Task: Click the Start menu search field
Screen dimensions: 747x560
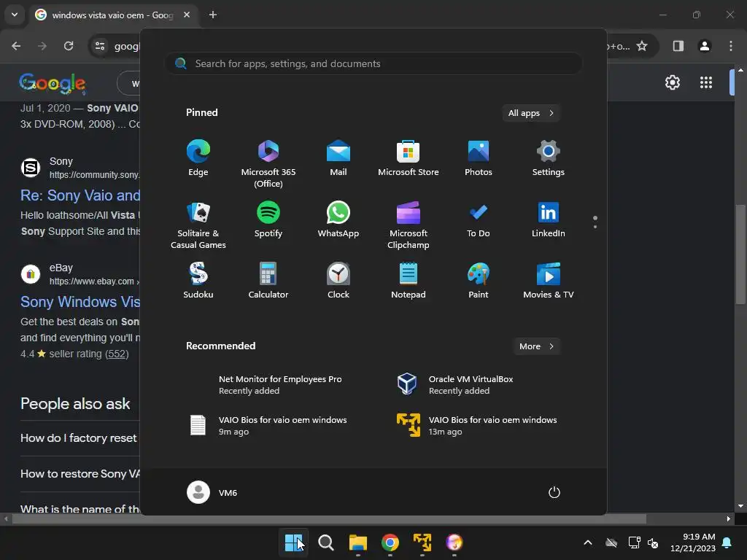Action: pos(373,64)
